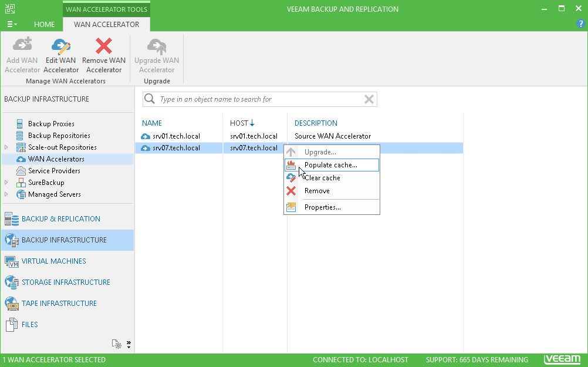Click the srv01.tech.local host cell
Image resolution: width=588 pixels, height=367 pixels.
[254, 136]
